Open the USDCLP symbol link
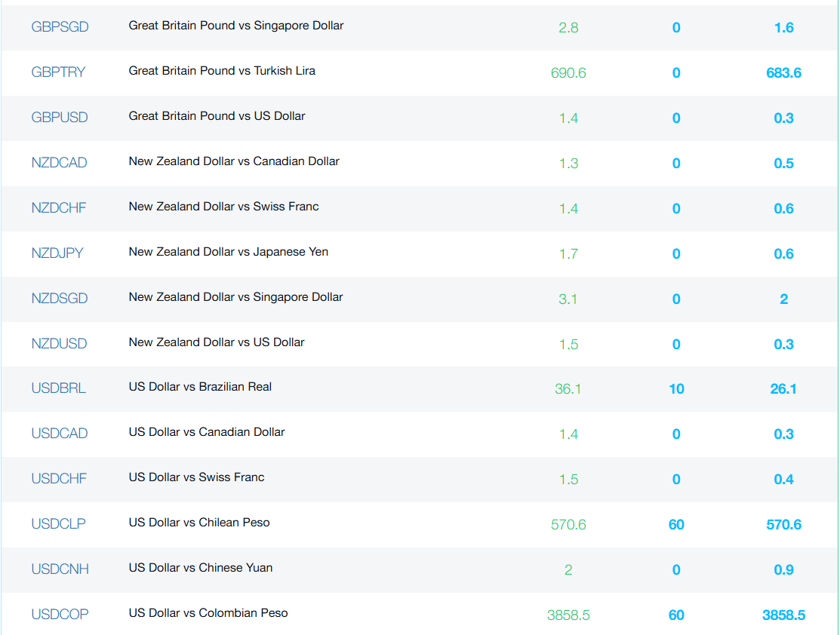This screenshot has height=635, width=840. point(58,523)
